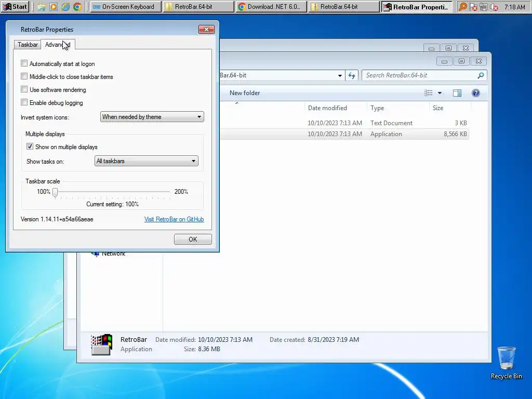Maximize the front Explorer window
532x399 pixels.
point(461,61)
